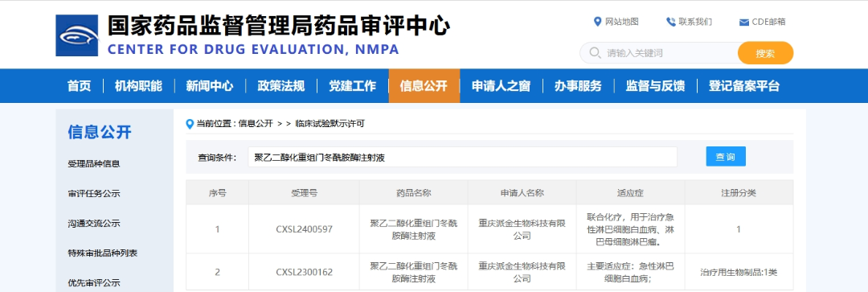Open the 登记备案平台 menu
This screenshot has height=292, width=868.
(744, 86)
